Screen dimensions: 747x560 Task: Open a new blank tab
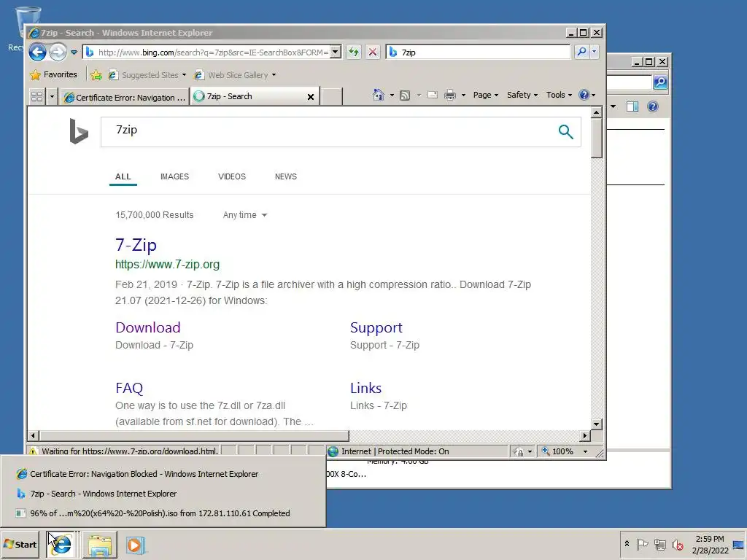point(332,97)
